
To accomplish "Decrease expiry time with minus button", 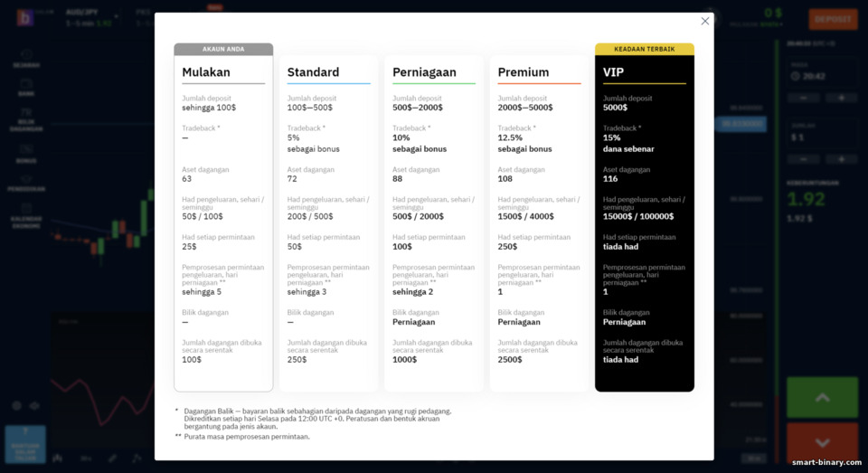I will pos(804,98).
